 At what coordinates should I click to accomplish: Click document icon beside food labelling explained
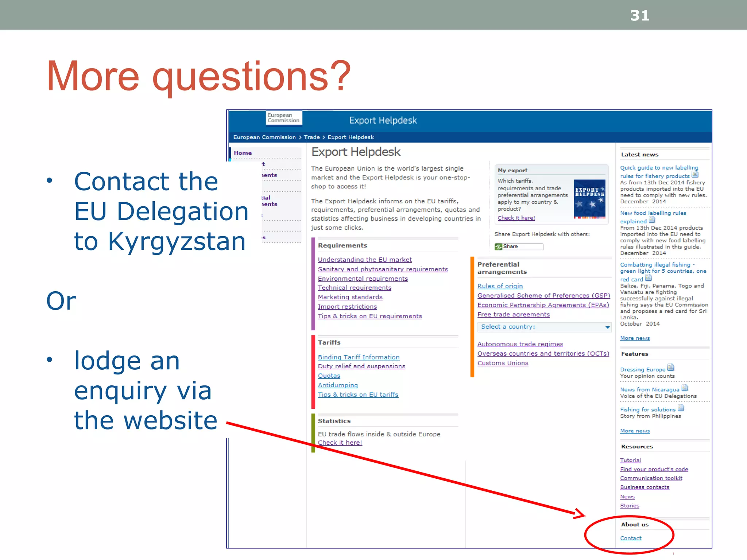[x=652, y=220]
